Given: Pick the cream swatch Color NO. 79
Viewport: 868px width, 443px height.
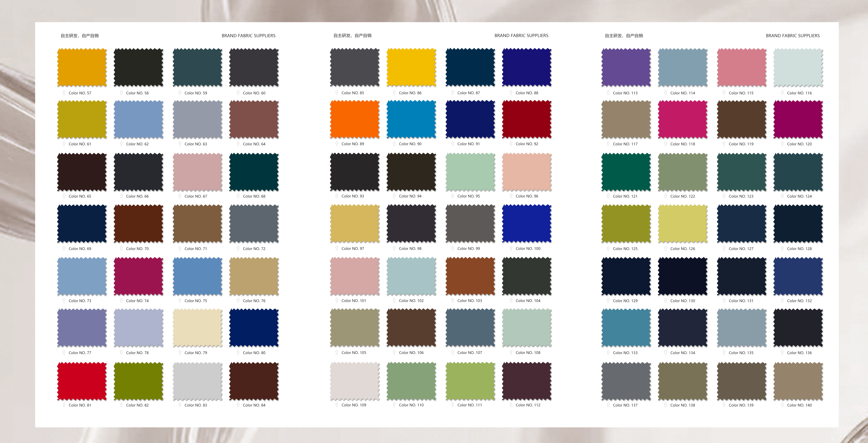Looking at the screenshot, I should click(x=197, y=328).
